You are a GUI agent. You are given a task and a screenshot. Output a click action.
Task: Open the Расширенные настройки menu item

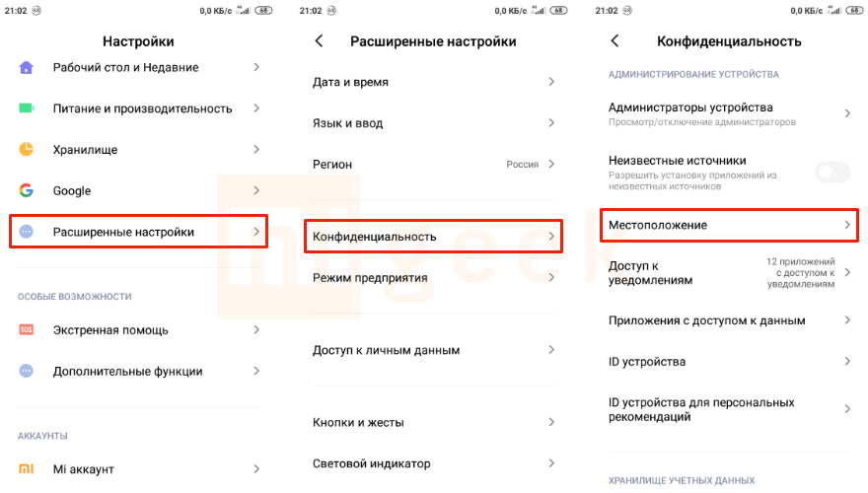tap(138, 232)
